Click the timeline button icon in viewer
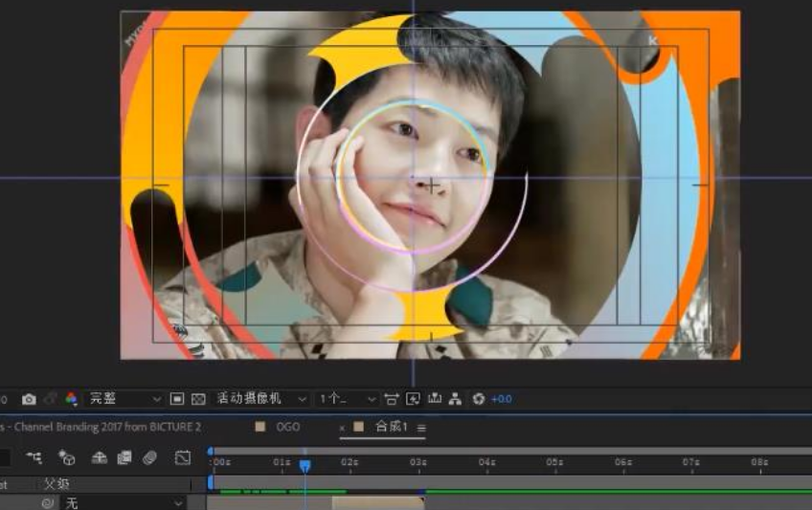 point(435,398)
